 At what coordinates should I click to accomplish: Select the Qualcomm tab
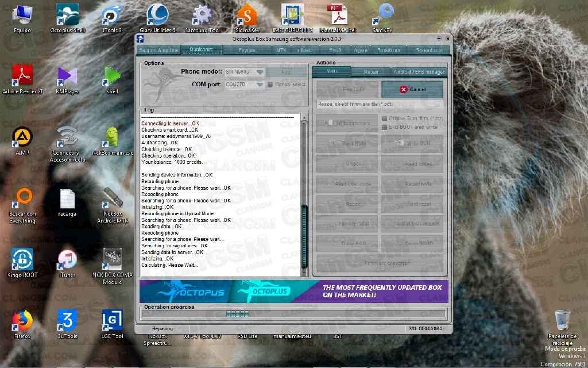tap(202, 49)
